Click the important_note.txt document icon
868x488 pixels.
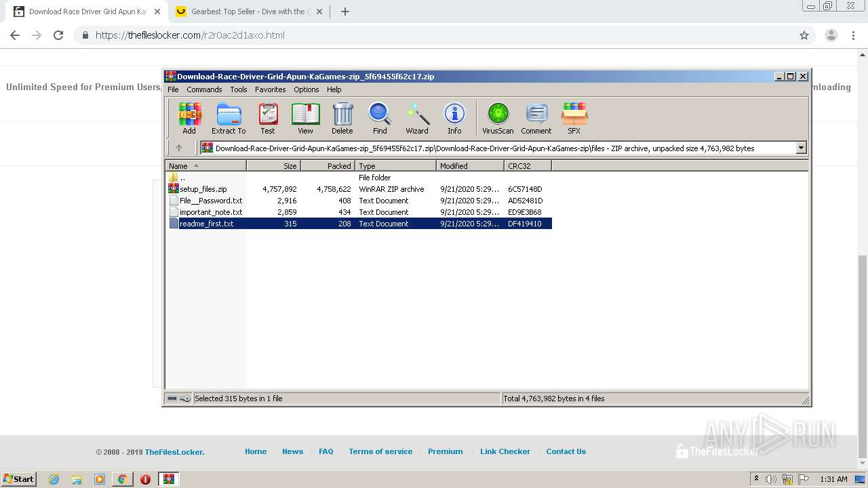(174, 212)
